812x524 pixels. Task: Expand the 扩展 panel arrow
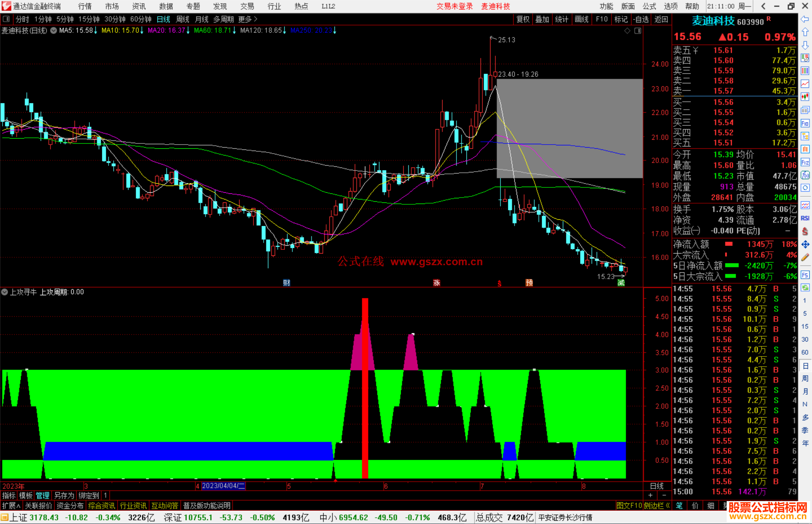pyautogui.click(x=11, y=506)
